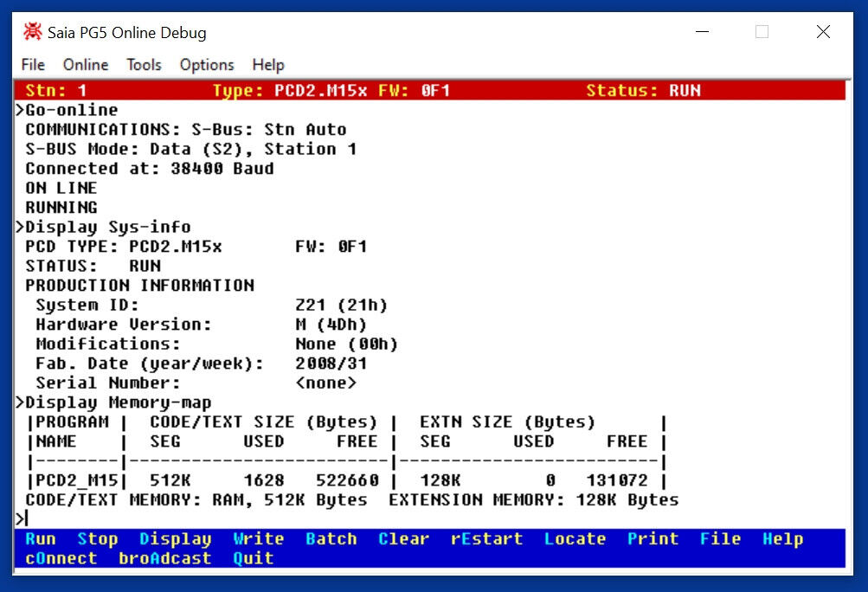868x592 pixels.
Task: Click the '>Display Sys-info' line
Action: coord(103,227)
